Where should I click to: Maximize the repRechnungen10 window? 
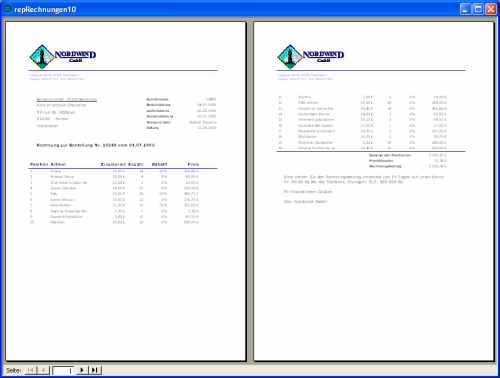[x=478, y=9]
